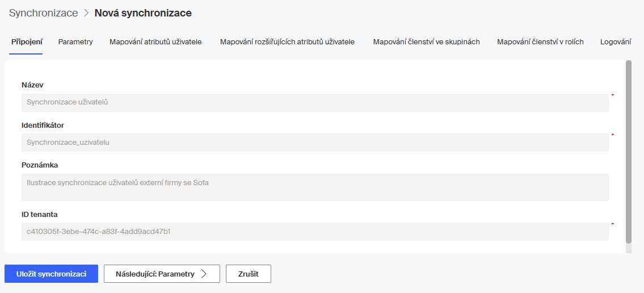This screenshot has width=644, height=293.
Task: Select the Mapování atributů uživatele tab
Action: [x=155, y=42]
